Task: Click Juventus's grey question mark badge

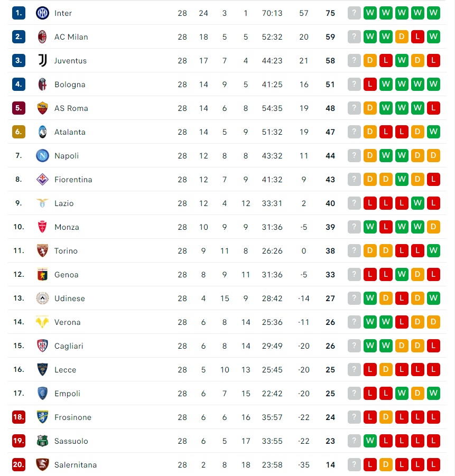Action: click(354, 60)
